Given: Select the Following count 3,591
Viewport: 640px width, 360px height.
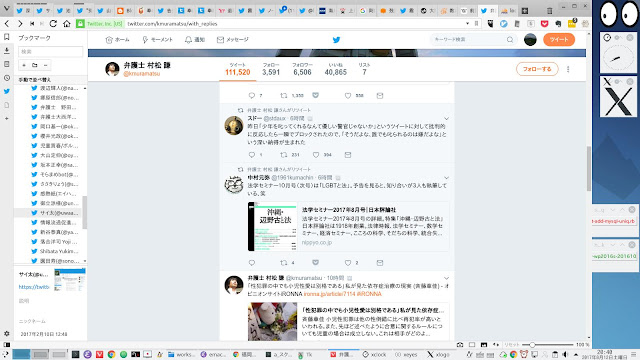Looking at the screenshot, I should point(271,69).
